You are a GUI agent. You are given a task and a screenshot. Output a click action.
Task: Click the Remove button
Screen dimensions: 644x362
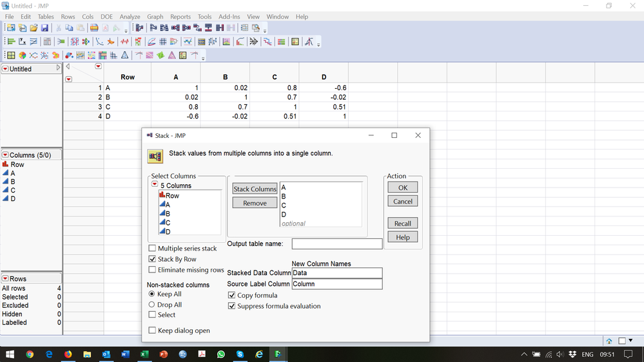(x=255, y=203)
